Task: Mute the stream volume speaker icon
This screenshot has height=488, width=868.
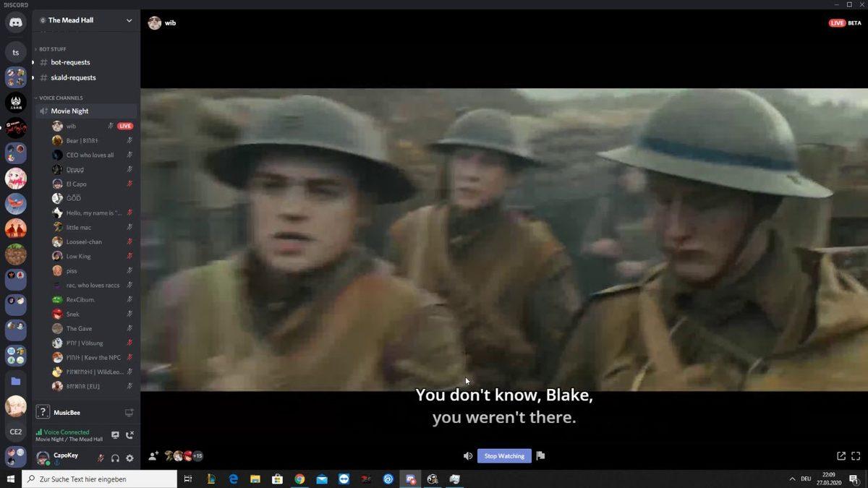Action: [468, 456]
